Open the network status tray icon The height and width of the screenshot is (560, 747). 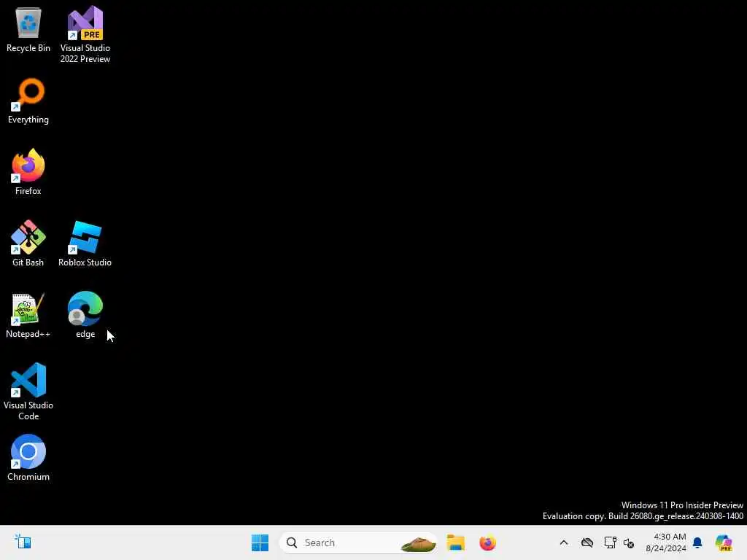click(610, 542)
